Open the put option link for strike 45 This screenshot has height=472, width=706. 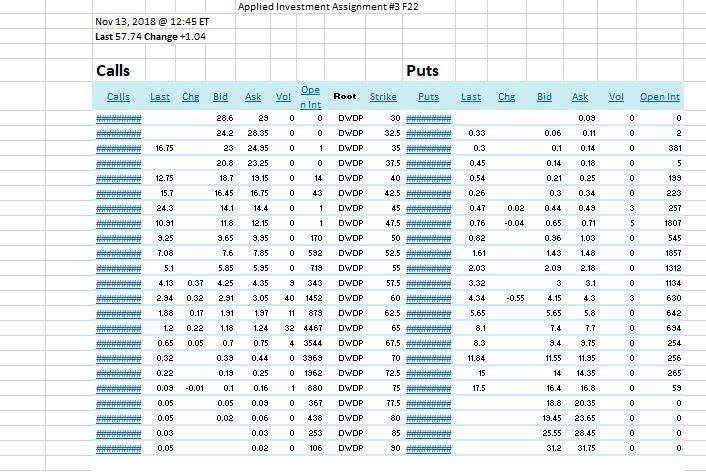[x=429, y=208]
